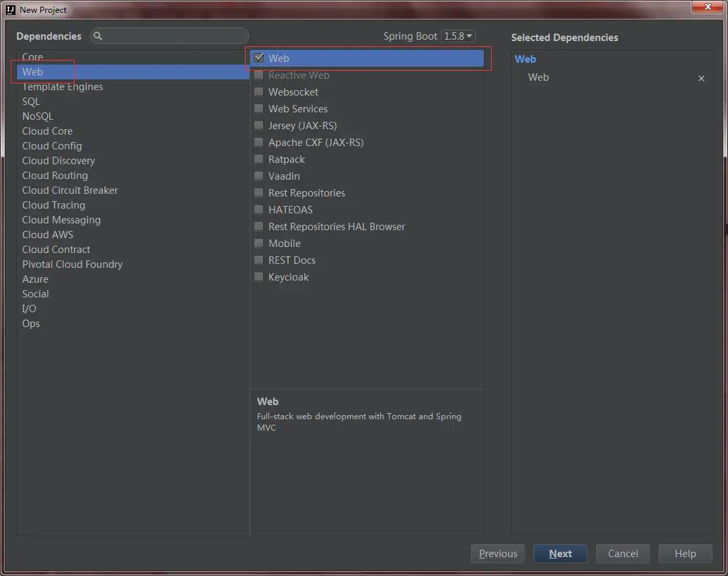The image size is (728, 576).
Task: Check the Rest Repositories option
Action: coord(259,193)
